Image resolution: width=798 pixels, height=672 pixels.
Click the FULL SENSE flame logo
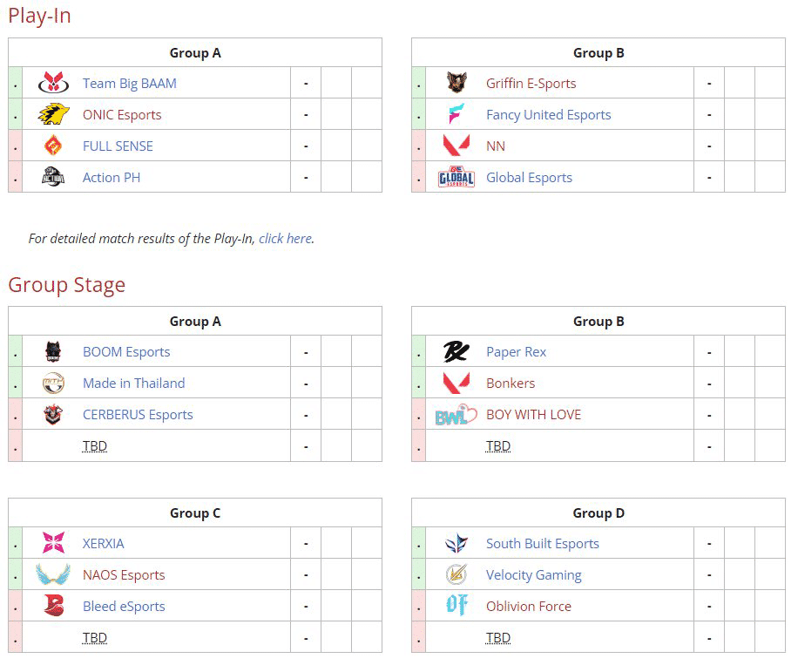tap(53, 146)
